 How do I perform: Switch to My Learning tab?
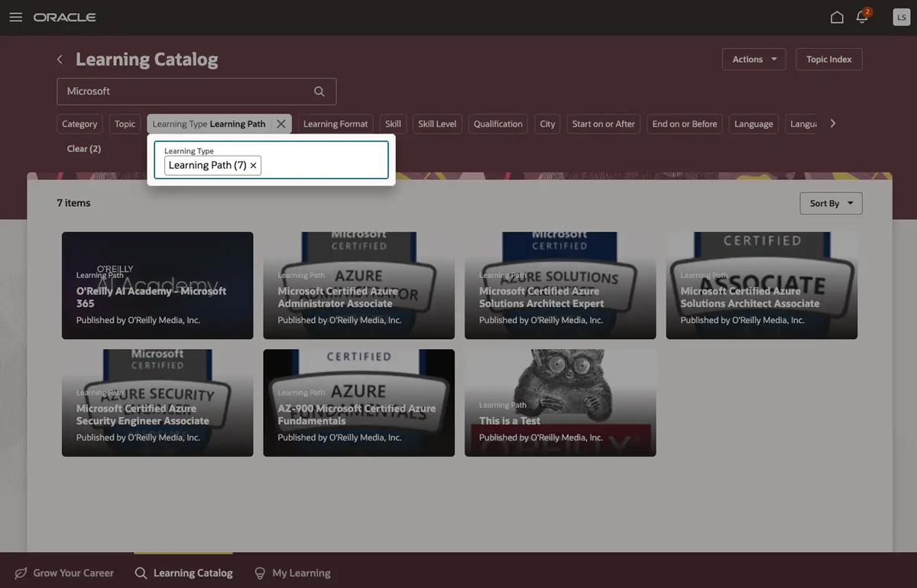pyautogui.click(x=293, y=573)
